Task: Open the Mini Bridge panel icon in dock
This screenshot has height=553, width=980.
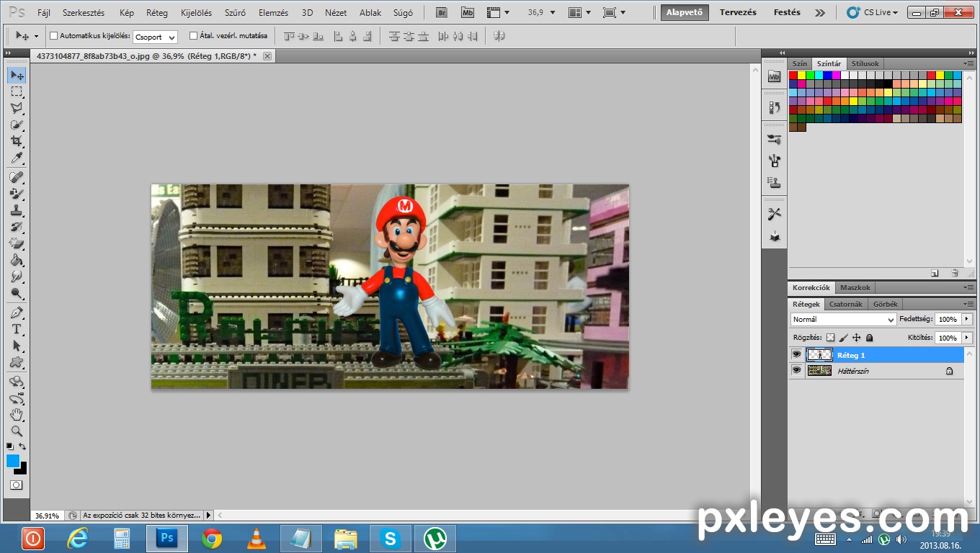Action: (x=775, y=76)
